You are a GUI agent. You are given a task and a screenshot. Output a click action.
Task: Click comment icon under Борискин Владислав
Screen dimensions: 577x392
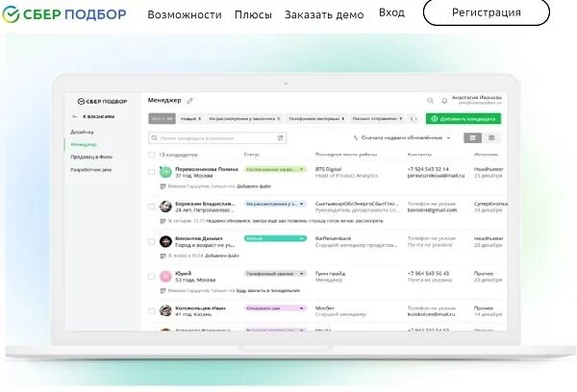(163, 221)
